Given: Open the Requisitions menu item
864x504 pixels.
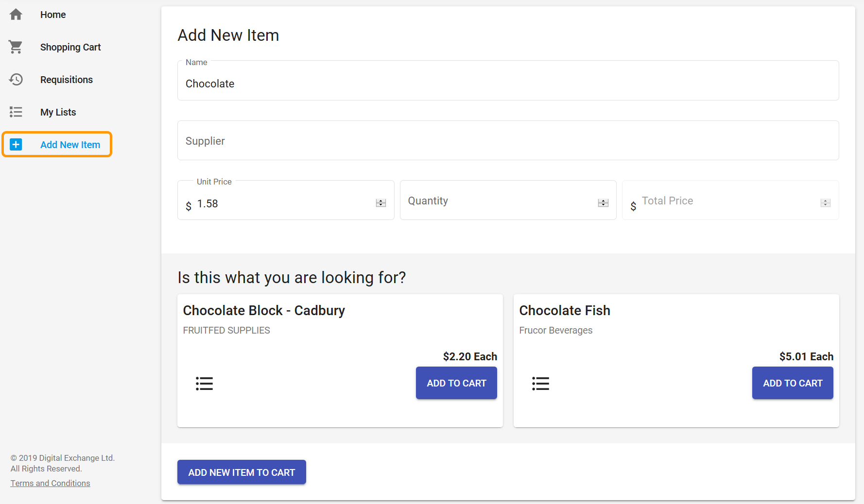Looking at the screenshot, I should [x=67, y=80].
